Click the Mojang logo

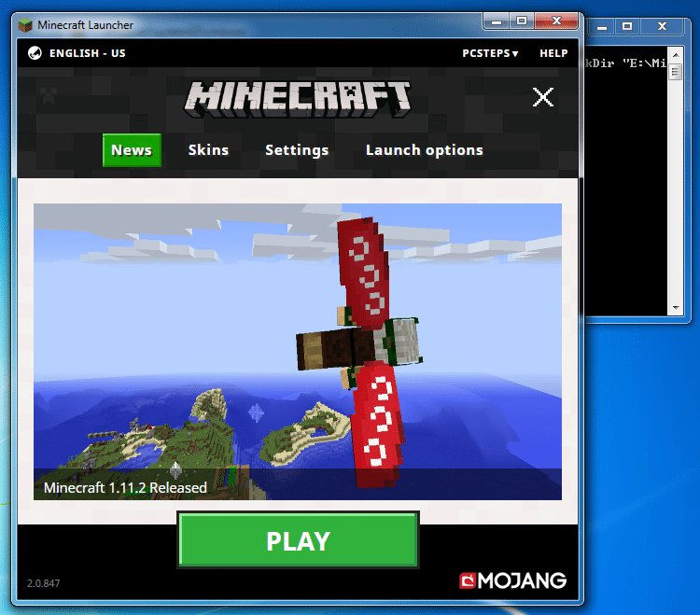(x=512, y=580)
